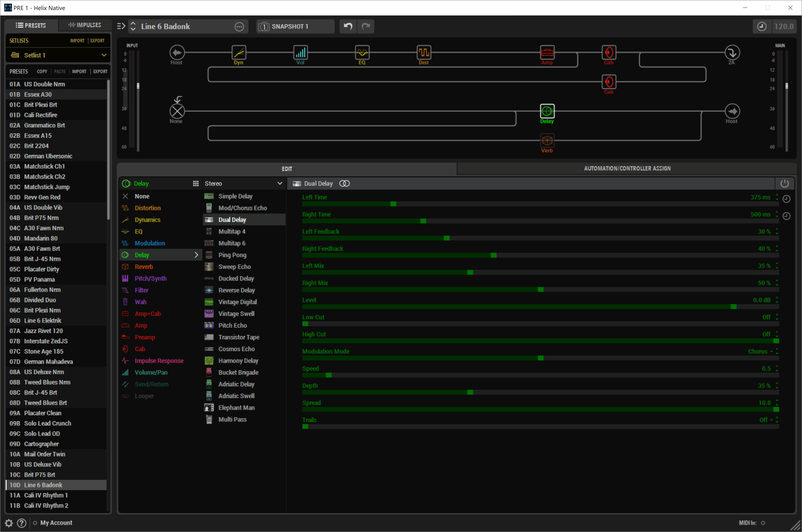Click the Right Mix slider bar
The width and height of the screenshot is (802, 532).
[540, 289]
